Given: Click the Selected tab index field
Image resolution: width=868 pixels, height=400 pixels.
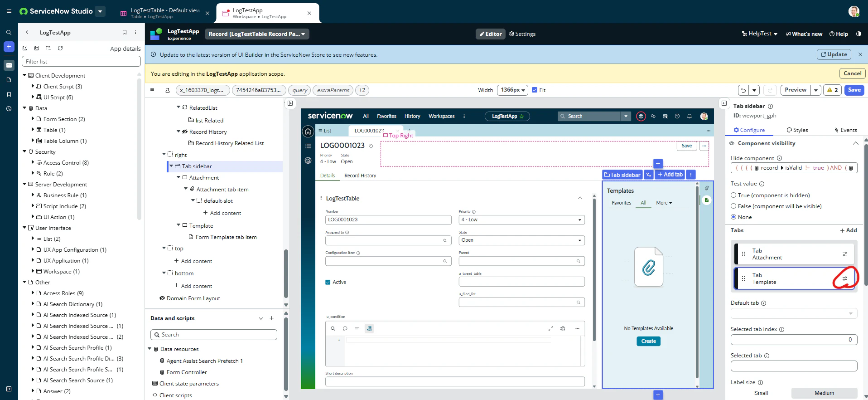Looking at the screenshot, I should coord(794,340).
